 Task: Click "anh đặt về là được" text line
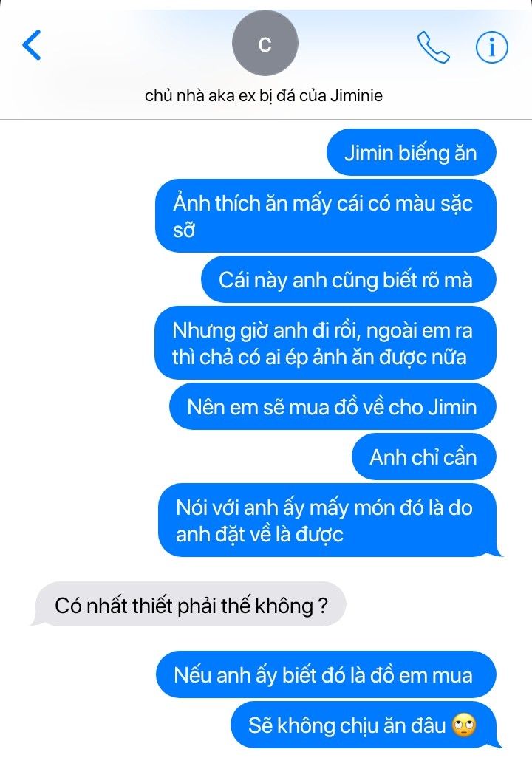[x=259, y=534]
